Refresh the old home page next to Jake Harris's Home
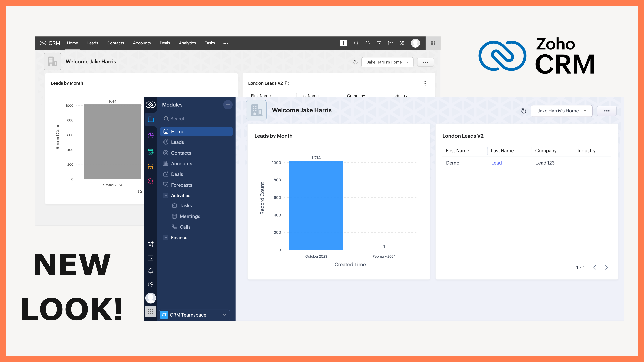 point(355,62)
